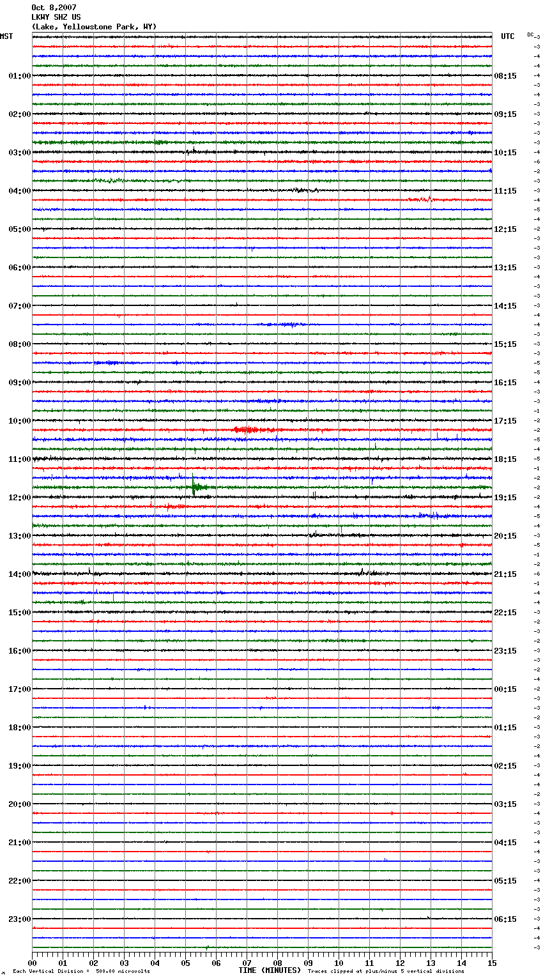Select the 10:00 MST time label
The image size is (543, 980).
20,421
